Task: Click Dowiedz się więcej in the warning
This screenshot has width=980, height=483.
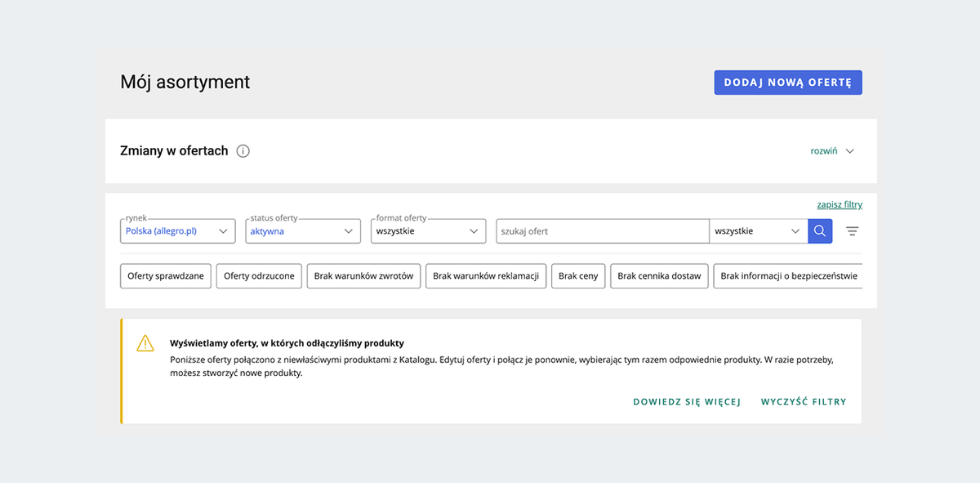Action: click(687, 402)
